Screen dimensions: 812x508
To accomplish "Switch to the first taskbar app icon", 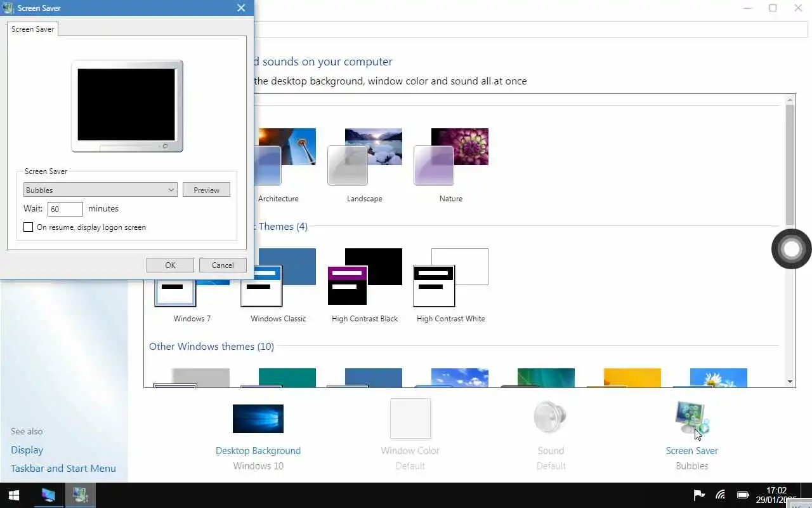I will coord(48,495).
